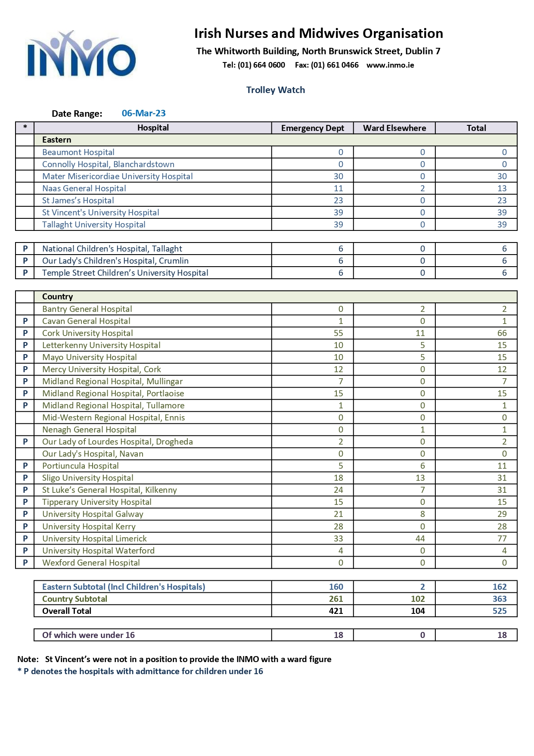
Task: Click Overall Total emergency value 421
Action: point(336,611)
